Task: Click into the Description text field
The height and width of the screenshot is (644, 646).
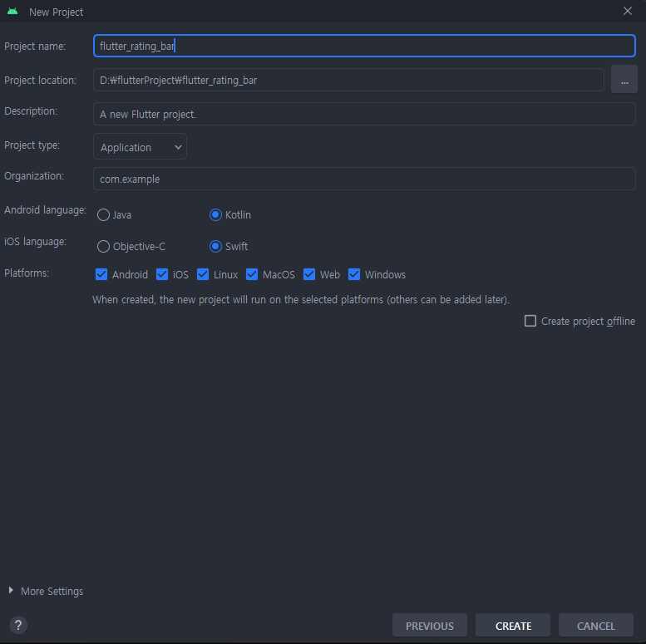Action: click(x=365, y=114)
